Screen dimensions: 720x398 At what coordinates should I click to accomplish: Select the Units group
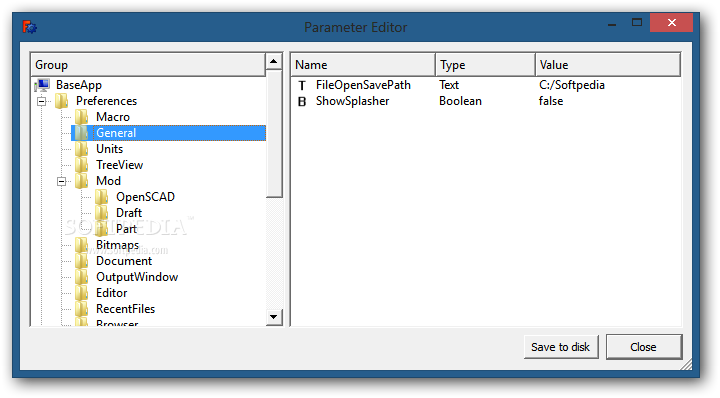tap(109, 149)
